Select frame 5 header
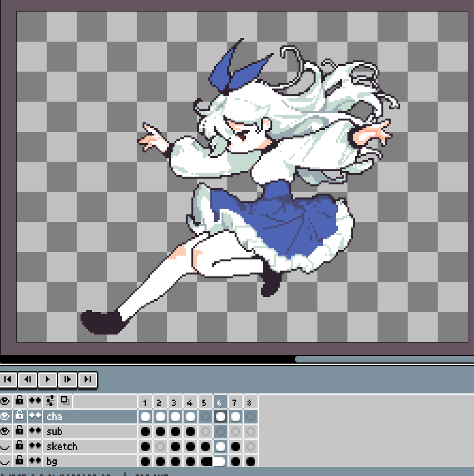The height and width of the screenshot is (476, 474). (x=205, y=402)
